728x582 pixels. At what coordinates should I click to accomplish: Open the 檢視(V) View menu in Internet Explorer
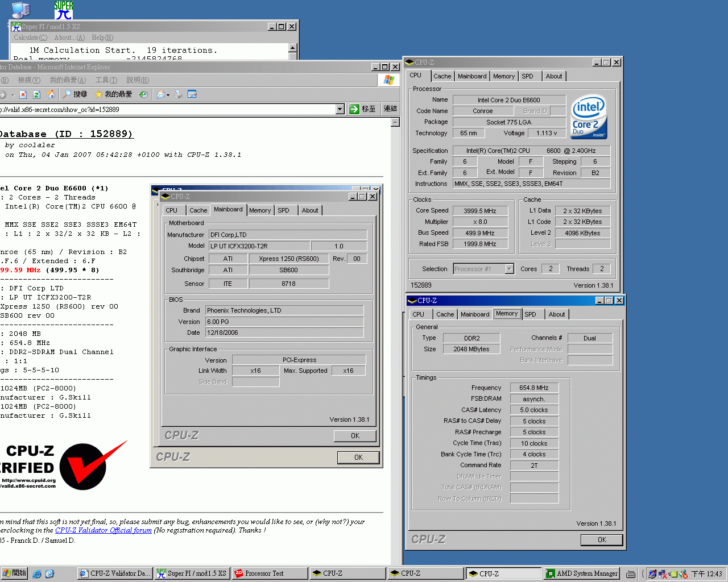pos(29,80)
